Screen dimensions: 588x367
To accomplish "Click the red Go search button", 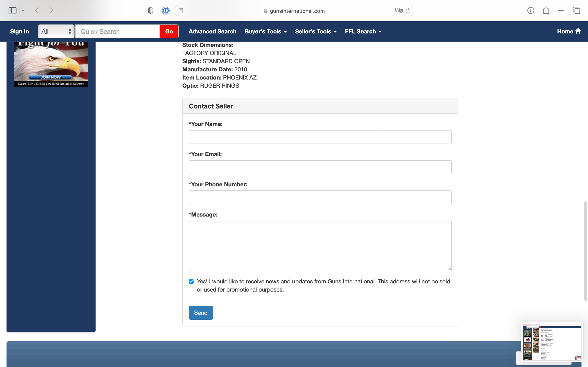I will [x=169, y=31].
